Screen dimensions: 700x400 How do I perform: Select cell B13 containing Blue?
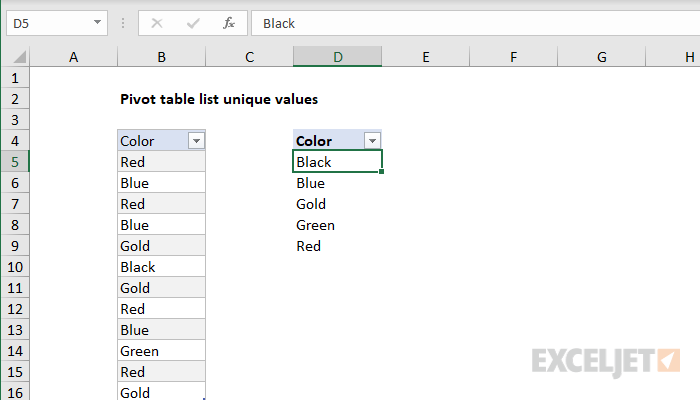click(162, 330)
